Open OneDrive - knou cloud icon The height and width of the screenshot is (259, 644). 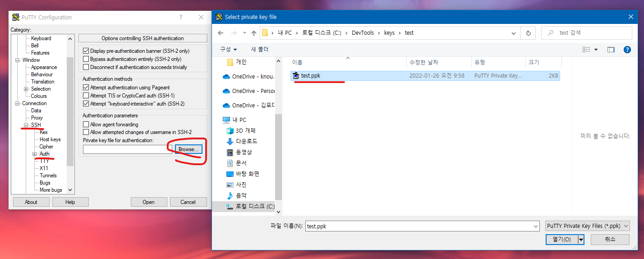pos(226,77)
